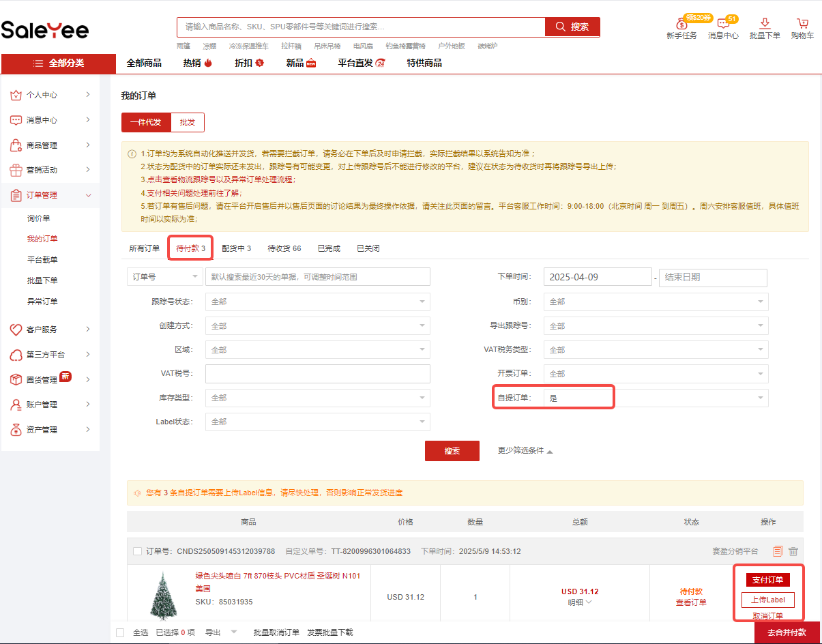Click the 支付订单 pay order button
The width and height of the screenshot is (822, 644).
tap(767, 580)
